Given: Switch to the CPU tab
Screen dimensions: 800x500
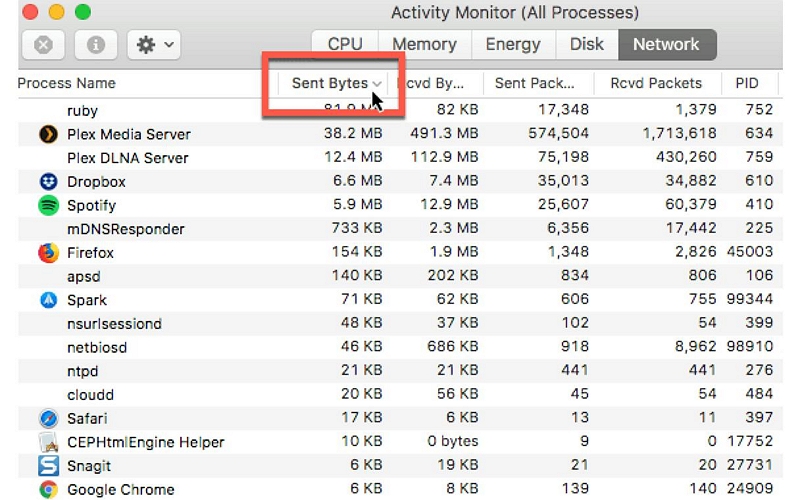Looking at the screenshot, I should point(345,44).
